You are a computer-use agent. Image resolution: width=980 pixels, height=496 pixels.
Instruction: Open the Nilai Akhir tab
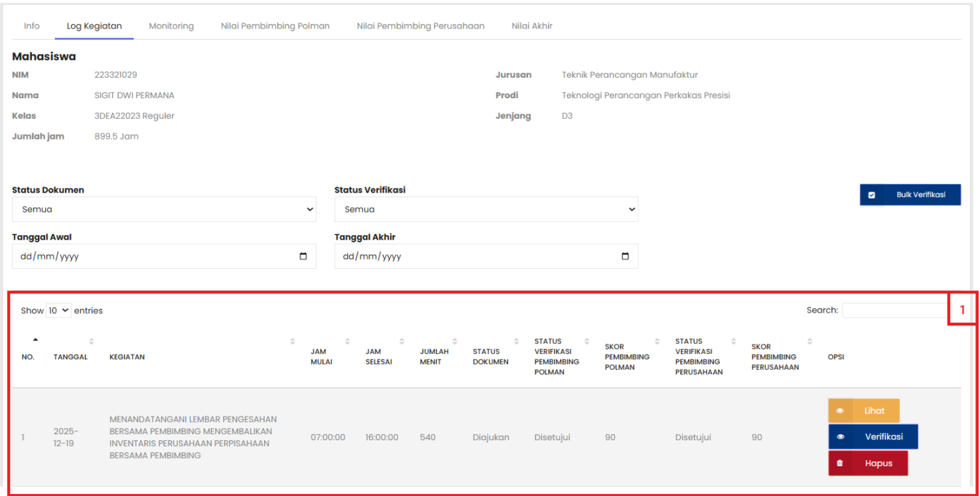pyautogui.click(x=531, y=26)
